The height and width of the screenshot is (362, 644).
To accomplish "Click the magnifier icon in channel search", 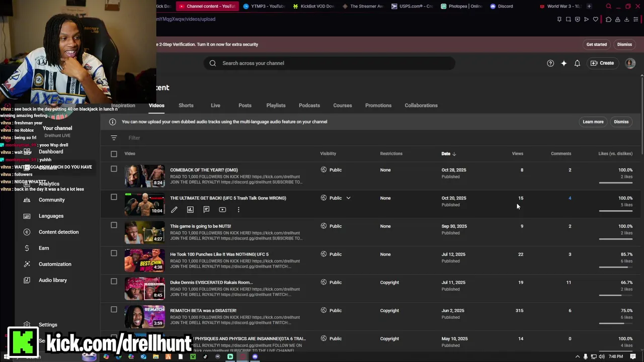I will pos(213,63).
